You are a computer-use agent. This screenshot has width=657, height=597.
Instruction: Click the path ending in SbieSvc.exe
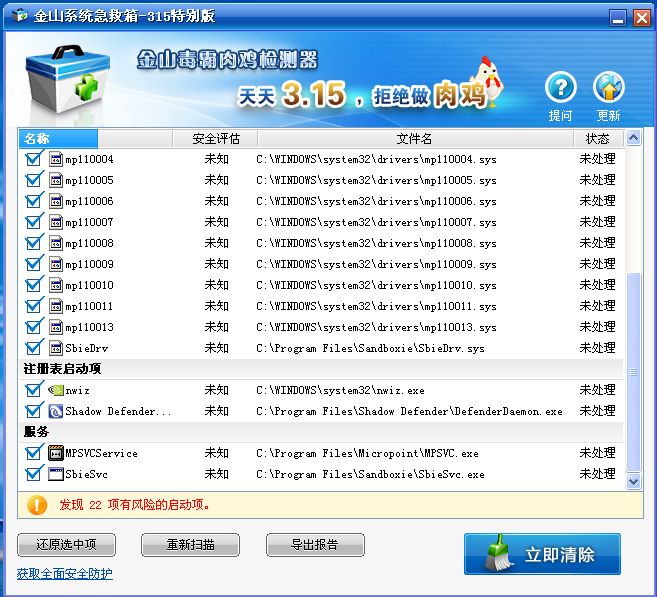coord(370,474)
